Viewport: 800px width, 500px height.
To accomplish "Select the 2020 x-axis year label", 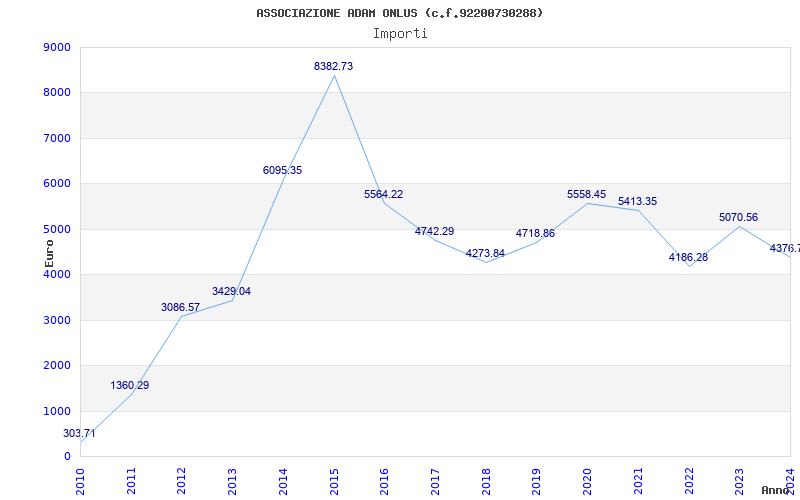I will [587, 481].
